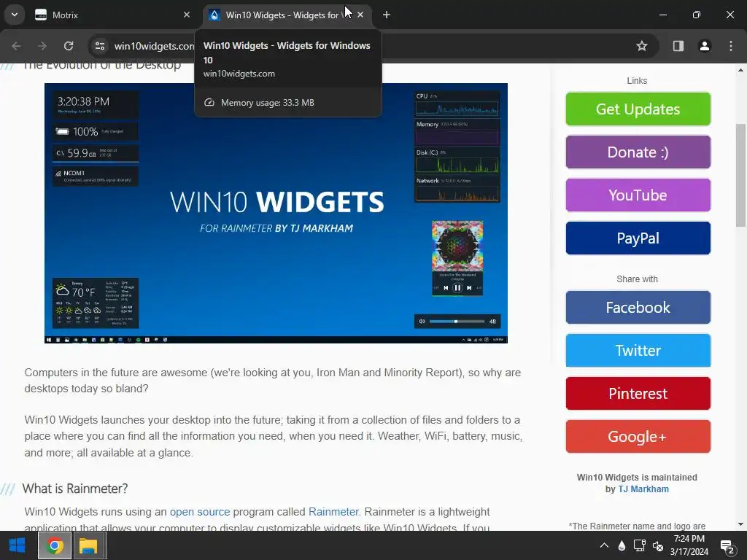Screen dimensions: 747x560
Task: Select the Win10 Widgets tab
Action: click(x=287, y=15)
